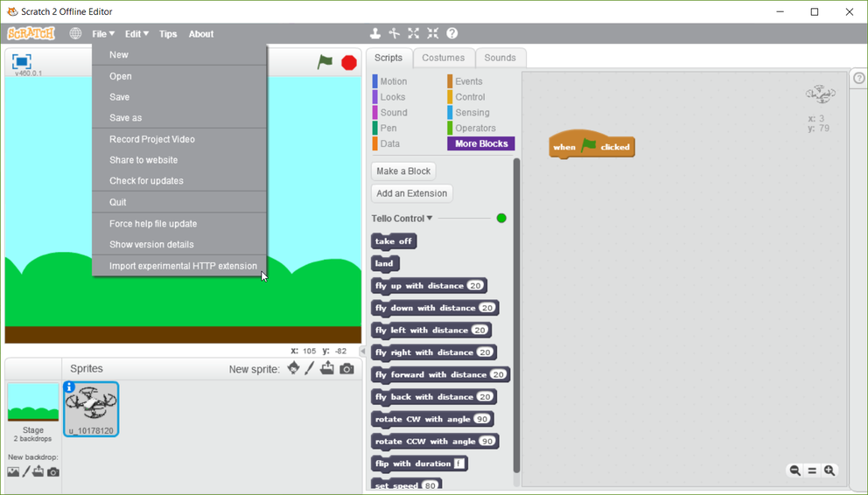868x495 pixels.
Task: Choose Save in the File menu
Action: pyautogui.click(x=179, y=97)
